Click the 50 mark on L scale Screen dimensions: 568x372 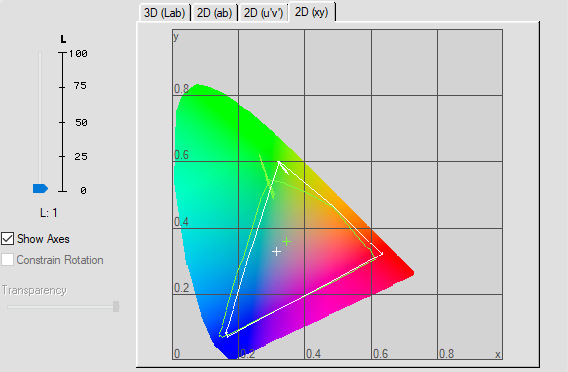point(81,122)
